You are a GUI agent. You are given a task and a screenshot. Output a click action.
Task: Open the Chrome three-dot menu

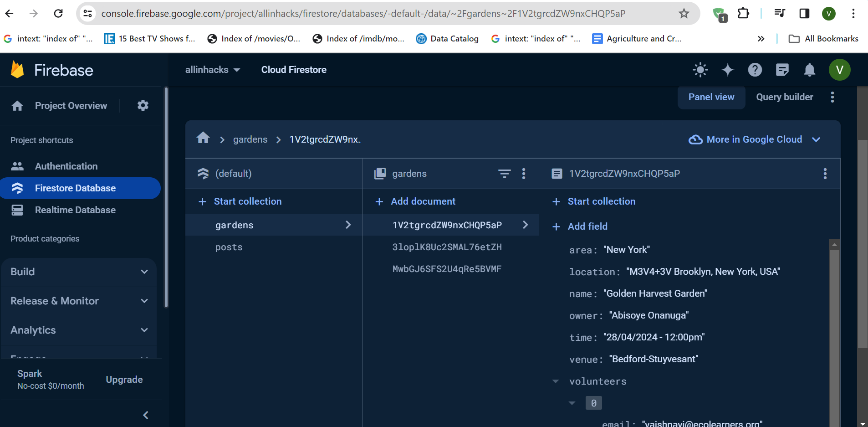tap(853, 14)
